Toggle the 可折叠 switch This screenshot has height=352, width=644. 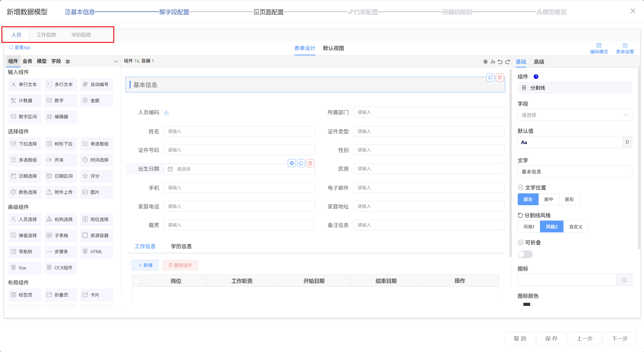click(x=525, y=254)
